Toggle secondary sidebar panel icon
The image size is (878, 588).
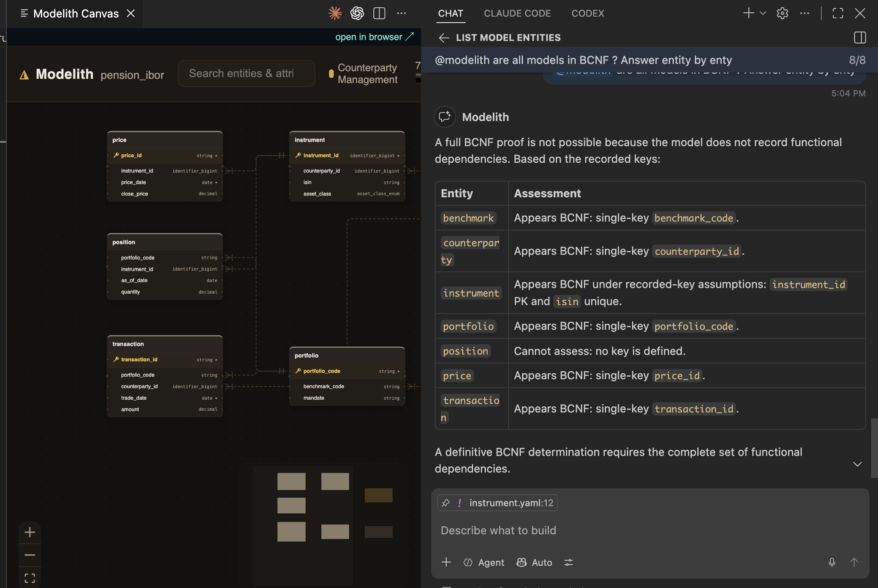coord(860,37)
